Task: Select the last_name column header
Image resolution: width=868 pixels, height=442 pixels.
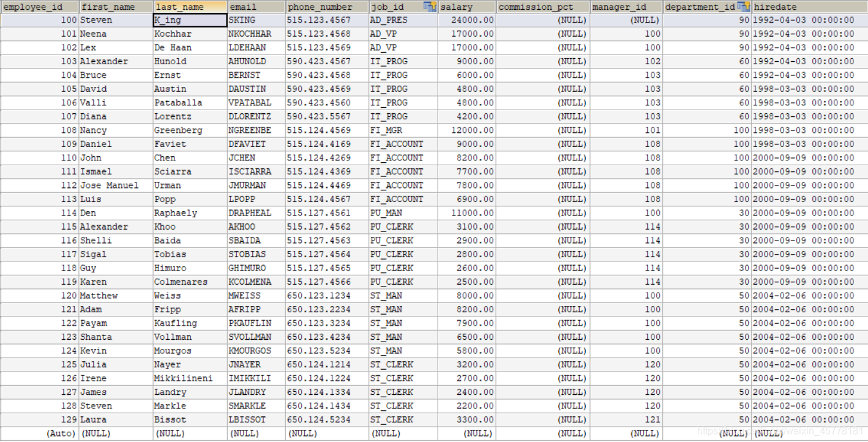Action: (x=190, y=7)
